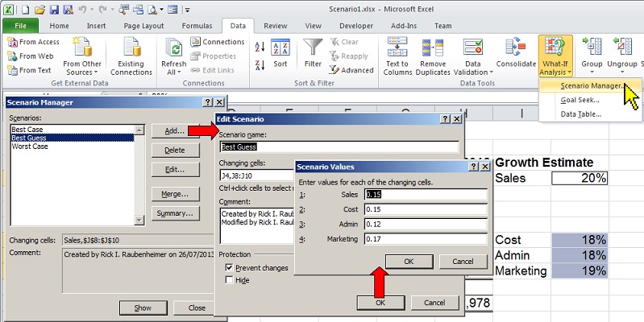Click the Marketing value input field

coord(426,239)
